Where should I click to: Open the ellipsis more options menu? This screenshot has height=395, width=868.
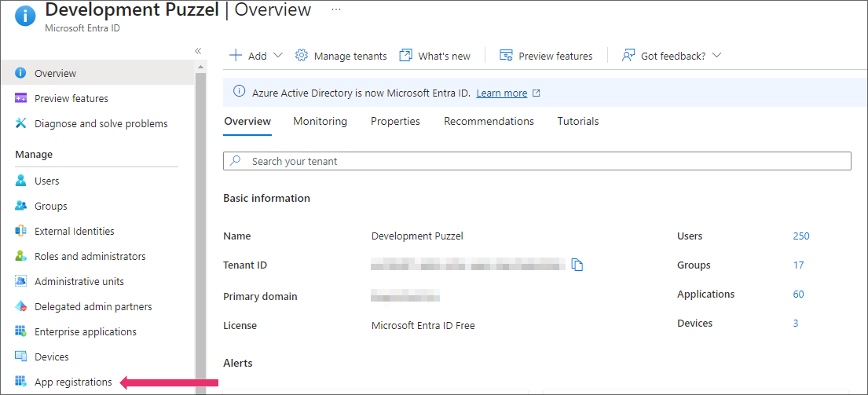336,9
